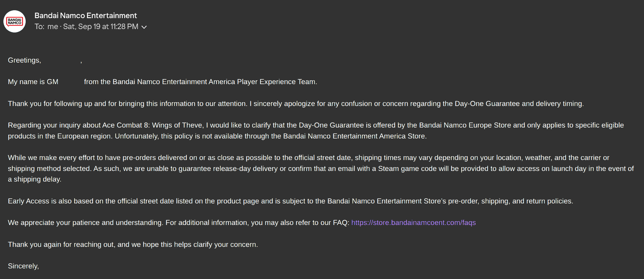Expand recipient details chevron next to the date
This screenshot has height=279, width=644.
(x=144, y=27)
